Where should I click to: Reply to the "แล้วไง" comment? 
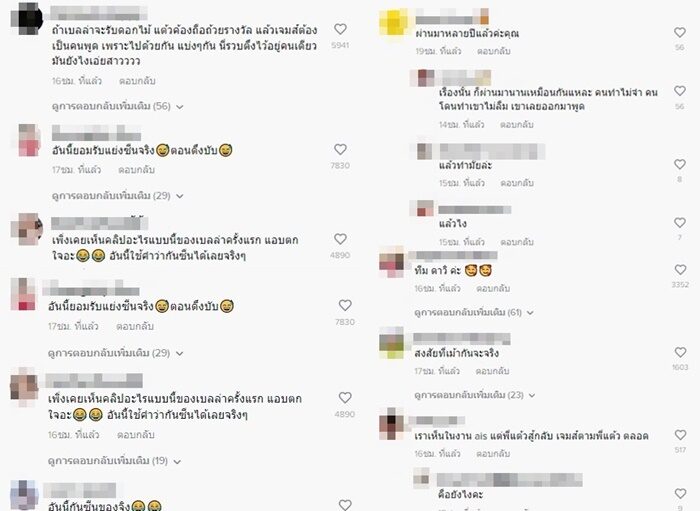pyautogui.click(x=517, y=242)
